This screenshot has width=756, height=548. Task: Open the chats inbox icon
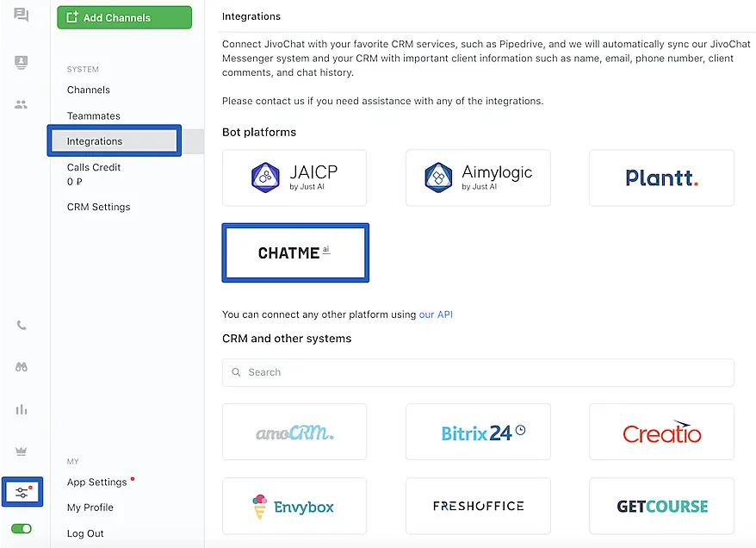22,16
